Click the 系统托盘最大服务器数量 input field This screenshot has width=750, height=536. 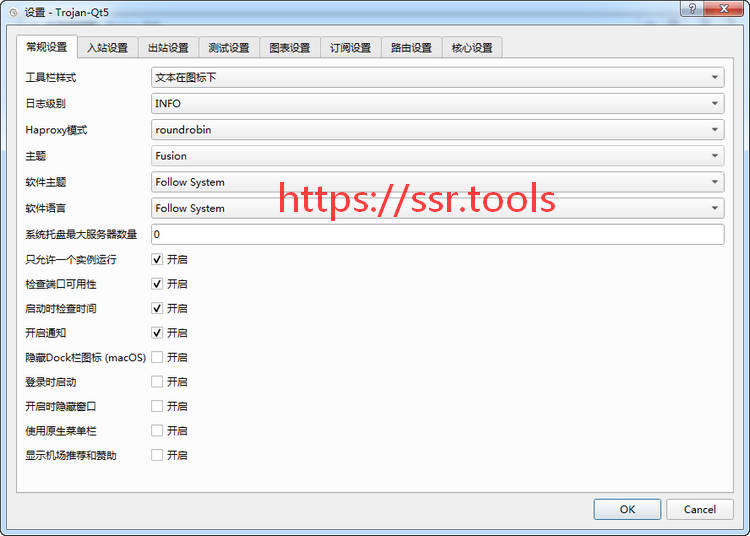point(437,234)
